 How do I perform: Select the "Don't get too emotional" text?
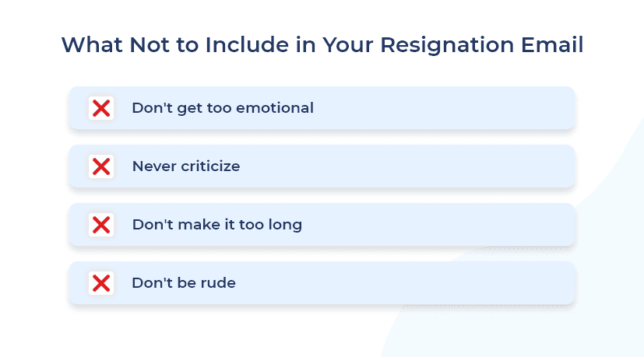tap(223, 108)
